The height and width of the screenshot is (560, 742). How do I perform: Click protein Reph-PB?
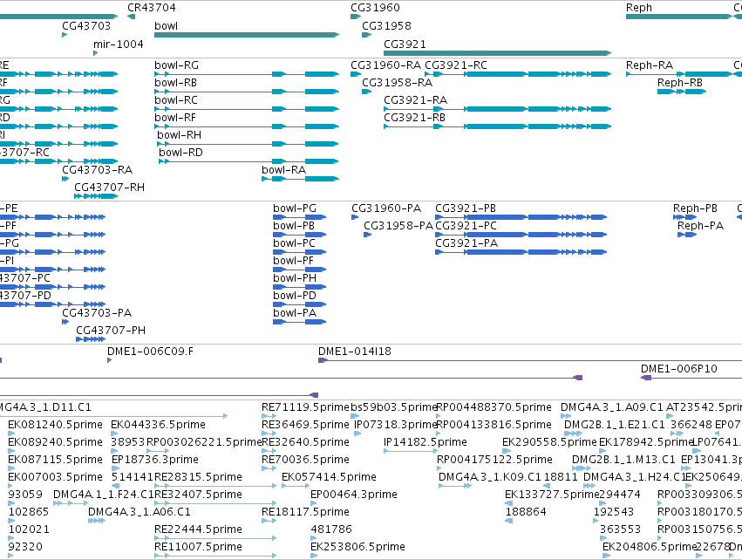coord(684,217)
